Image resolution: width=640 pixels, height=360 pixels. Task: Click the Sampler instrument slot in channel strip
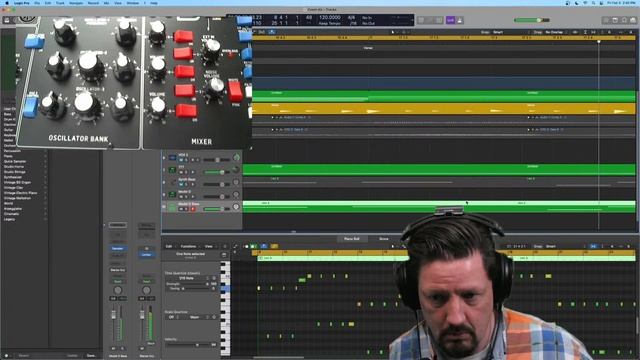(x=118, y=249)
